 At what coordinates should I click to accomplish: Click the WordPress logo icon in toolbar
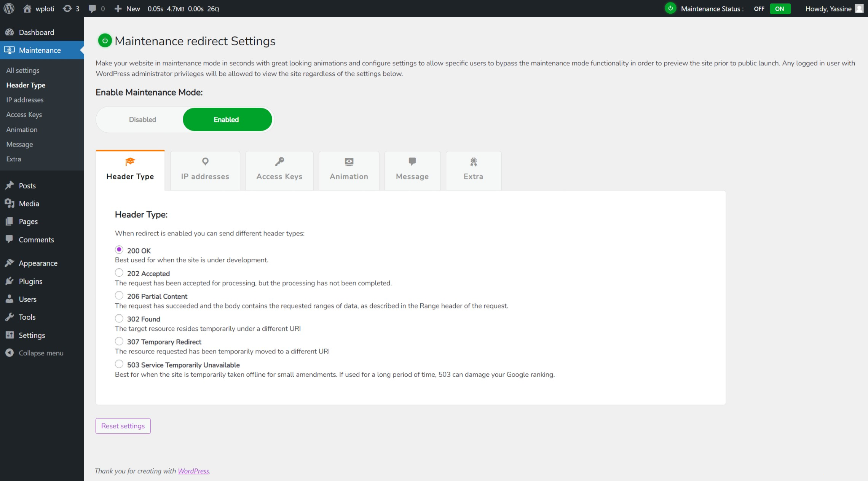pos(10,8)
